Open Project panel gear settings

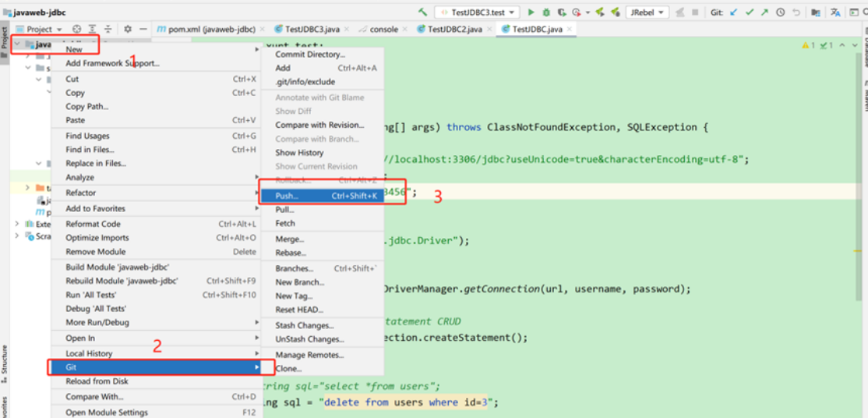tap(128, 29)
